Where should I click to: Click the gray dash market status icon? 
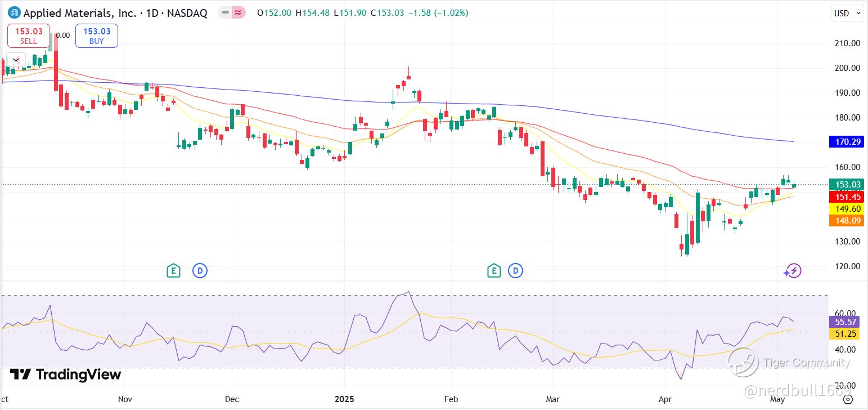225,12
